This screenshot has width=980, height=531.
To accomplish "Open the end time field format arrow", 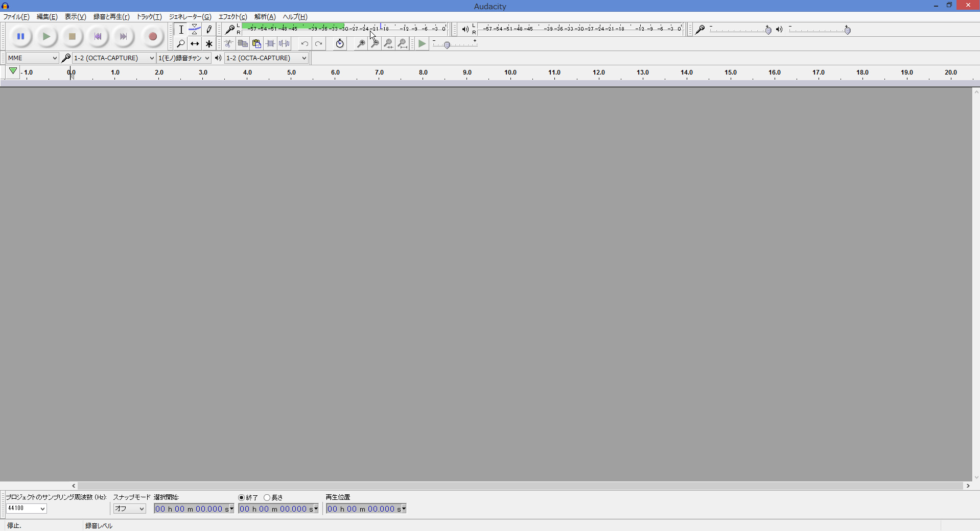I will tap(316, 509).
